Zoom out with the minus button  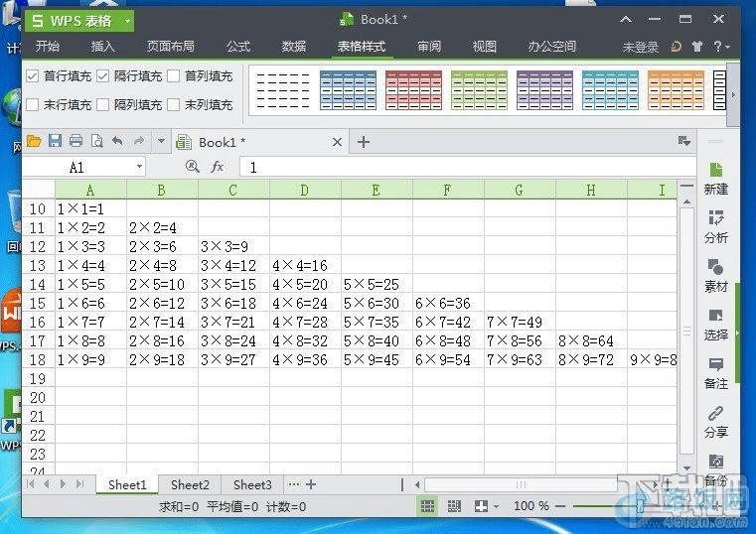tap(560, 506)
